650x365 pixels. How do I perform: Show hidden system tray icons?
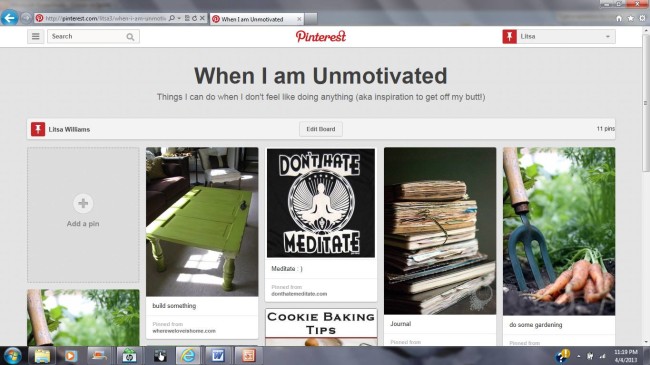(579, 356)
